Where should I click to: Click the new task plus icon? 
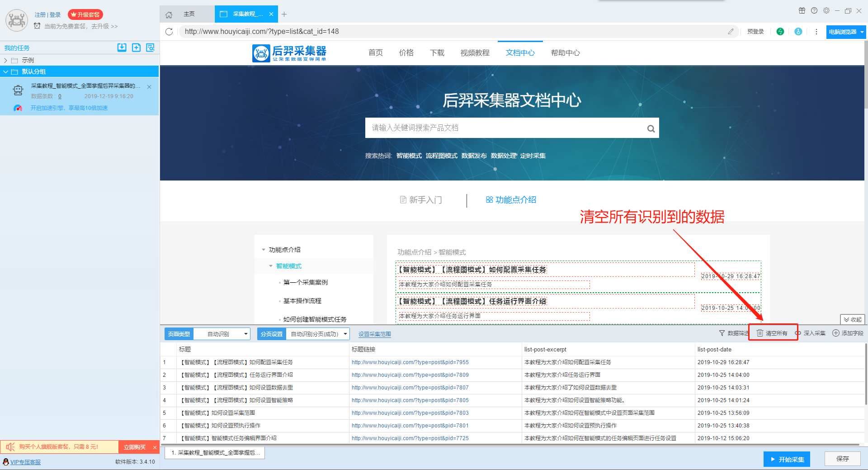[136, 47]
